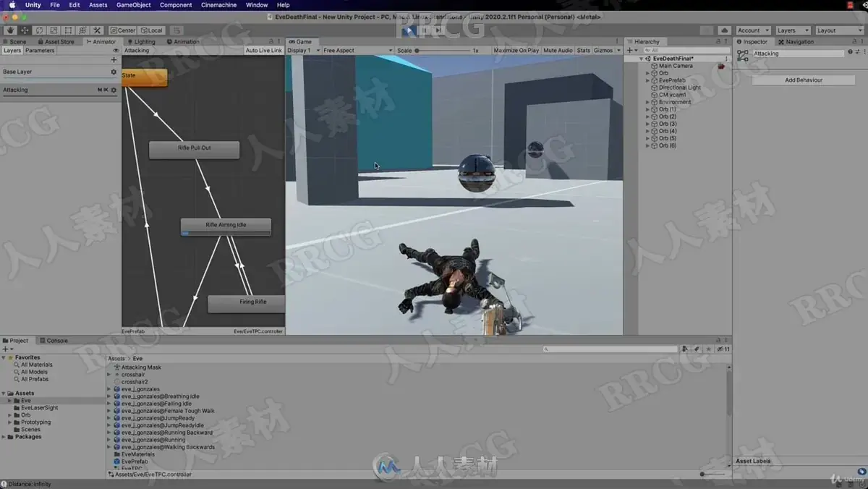Click the Project panel search-by-type icon
The image size is (868, 489).
pyautogui.click(x=685, y=349)
